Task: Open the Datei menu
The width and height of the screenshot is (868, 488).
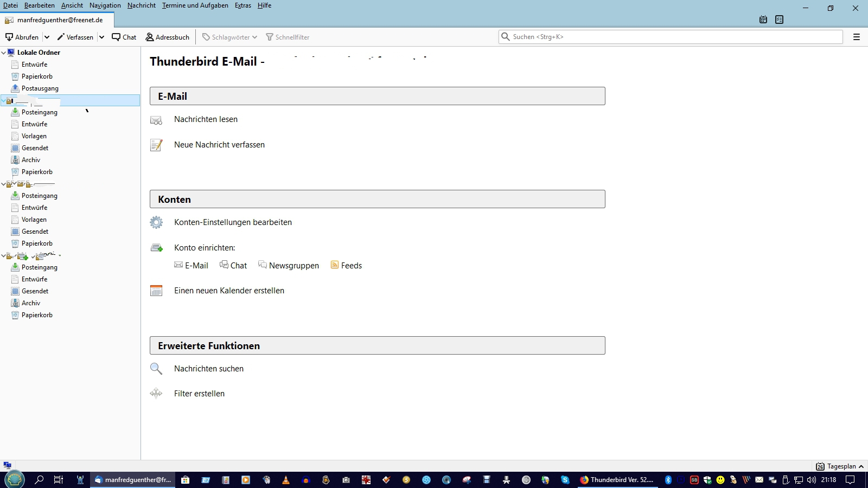Action: coord(10,5)
